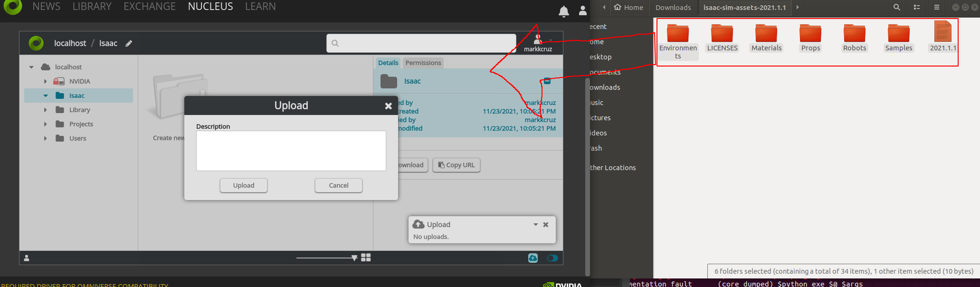Click the Upload button in dialog

pyautogui.click(x=244, y=185)
